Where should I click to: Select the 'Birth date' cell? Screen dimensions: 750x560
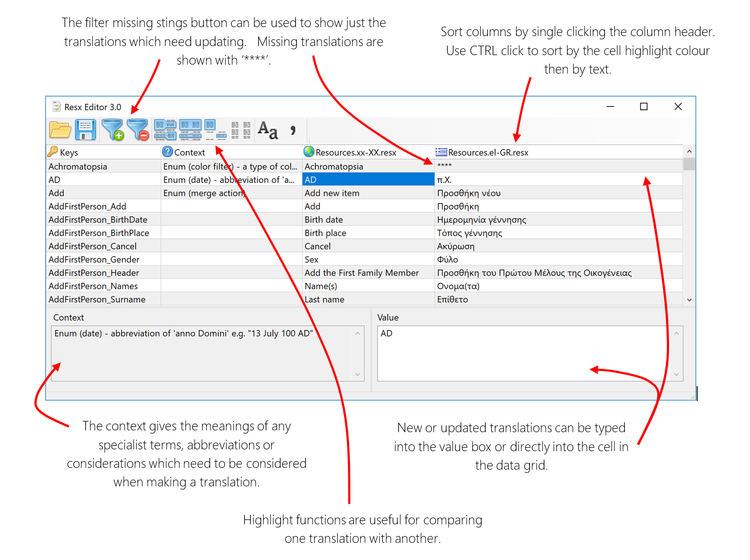368,219
